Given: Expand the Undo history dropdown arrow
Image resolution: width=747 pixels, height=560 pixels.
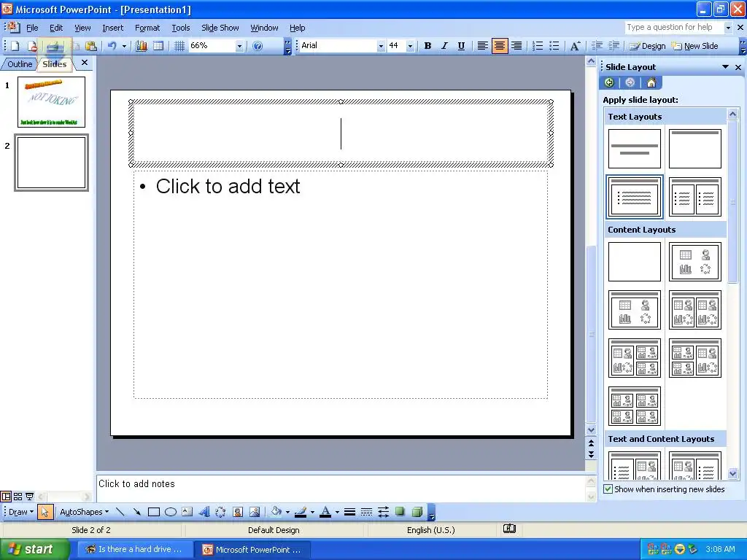Looking at the screenshot, I should point(124,46).
